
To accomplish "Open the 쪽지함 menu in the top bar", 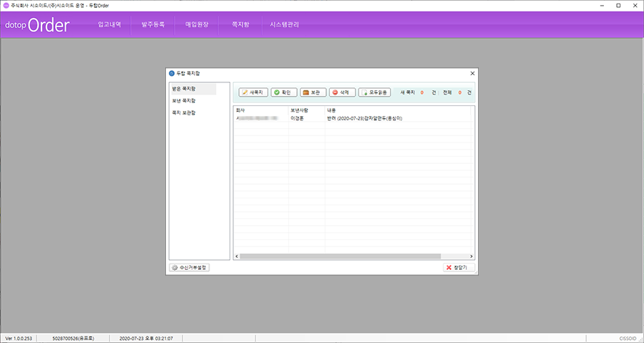I will 240,25.
